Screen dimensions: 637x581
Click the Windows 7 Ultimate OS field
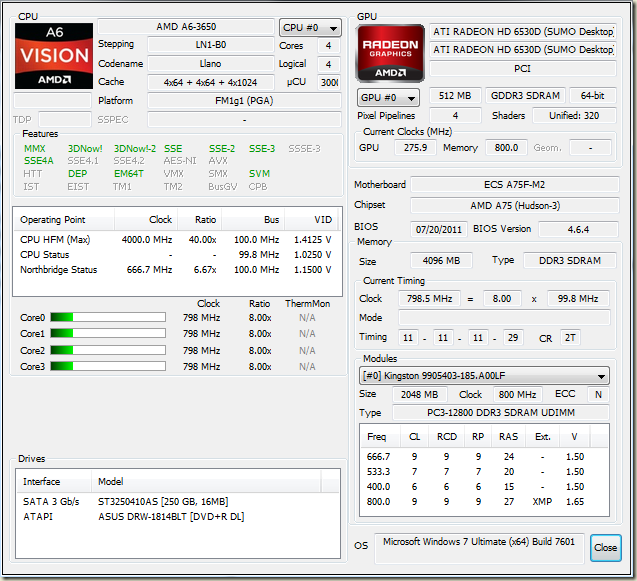(479, 548)
